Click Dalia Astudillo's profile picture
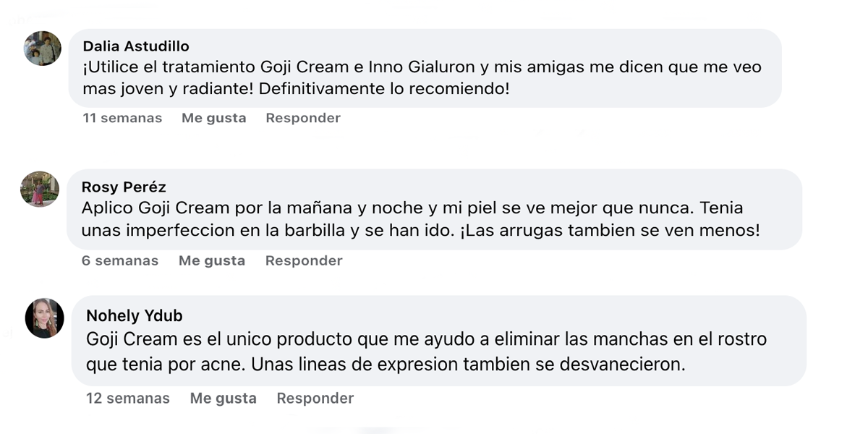This screenshot has width=868, height=434. pos(42,48)
